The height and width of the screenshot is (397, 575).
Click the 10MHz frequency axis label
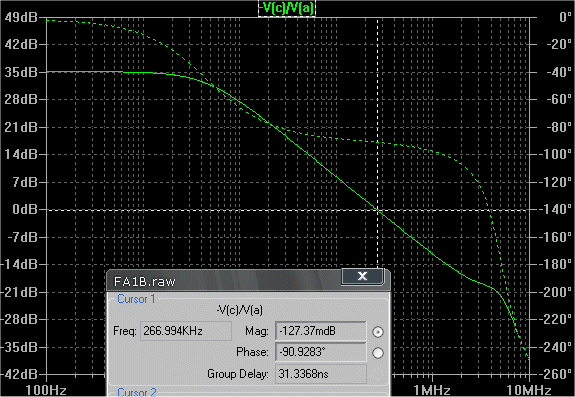(528, 390)
